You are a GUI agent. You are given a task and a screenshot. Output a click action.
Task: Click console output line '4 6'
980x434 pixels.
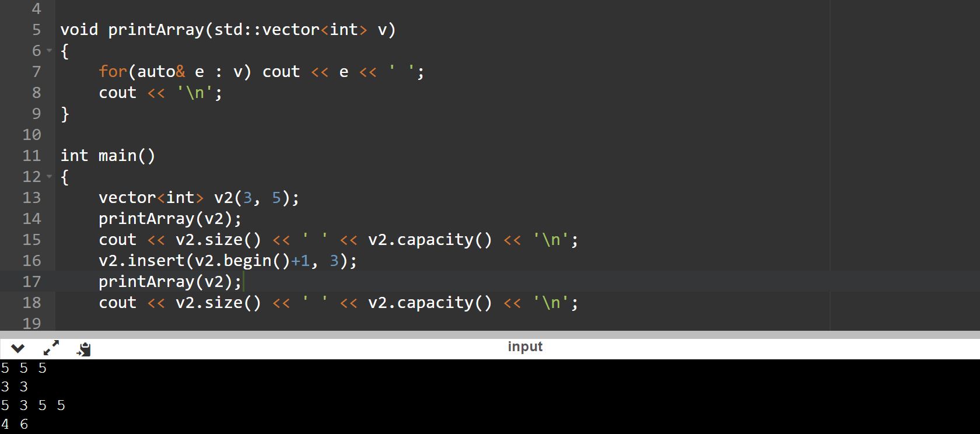[x=15, y=424]
